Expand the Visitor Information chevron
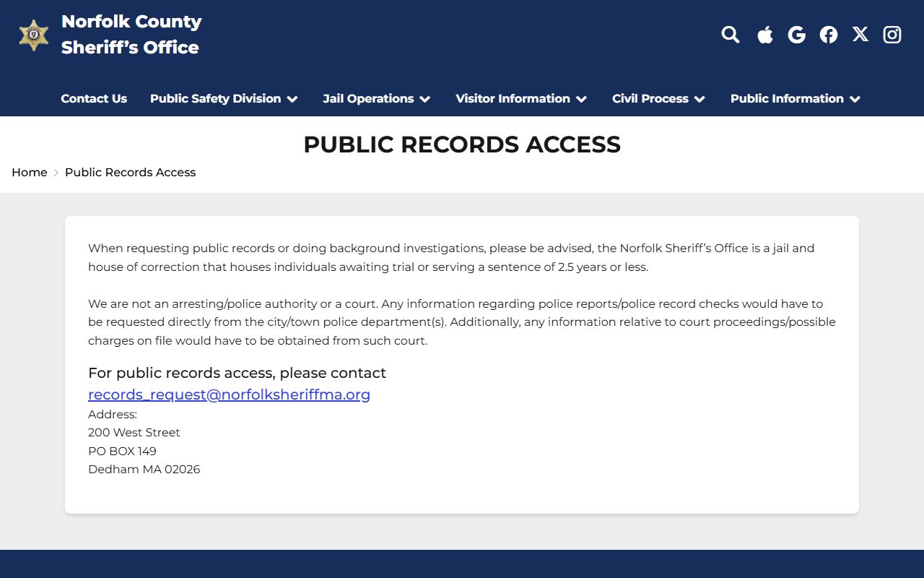 (582, 99)
